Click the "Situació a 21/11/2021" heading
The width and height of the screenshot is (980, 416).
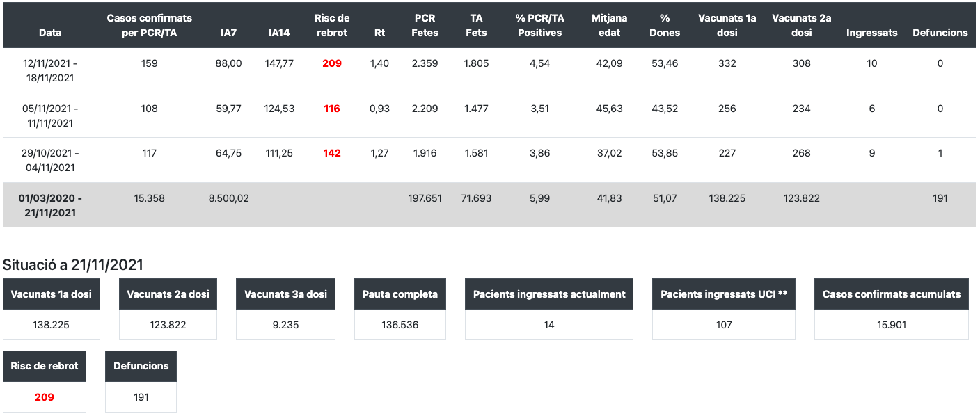pos(73,264)
